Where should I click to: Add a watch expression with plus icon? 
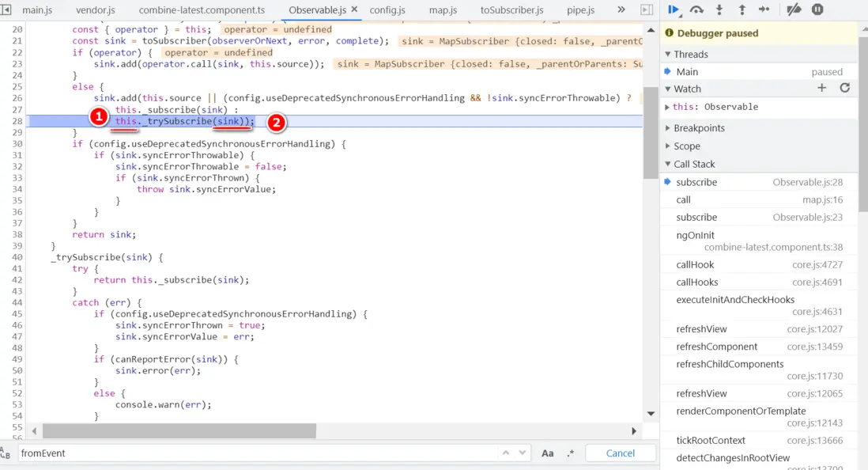[x=821, y=88]
